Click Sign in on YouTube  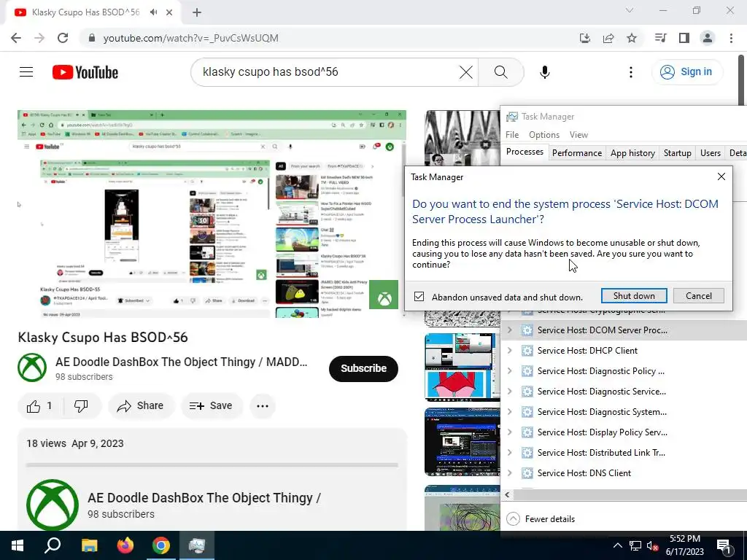pyautogui.click(x=687, y=72)
